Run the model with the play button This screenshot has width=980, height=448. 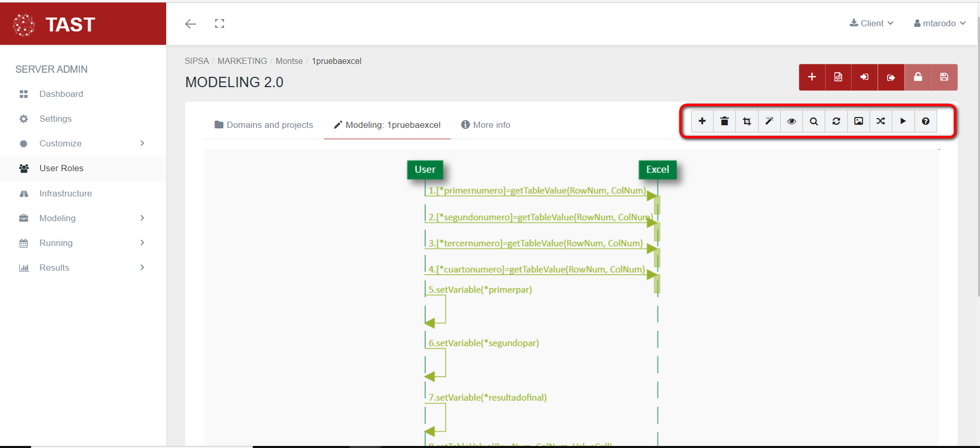(x=903, y=121)
